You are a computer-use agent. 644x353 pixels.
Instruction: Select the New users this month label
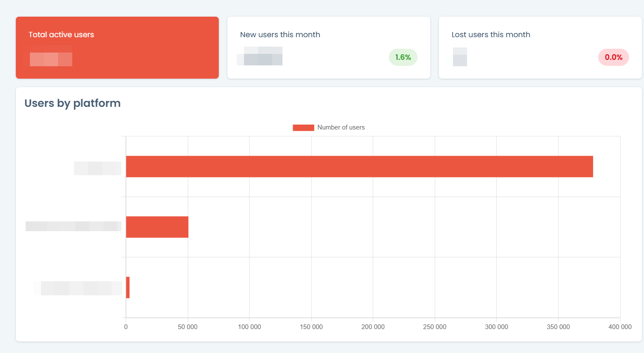click(x=280, y=35)
